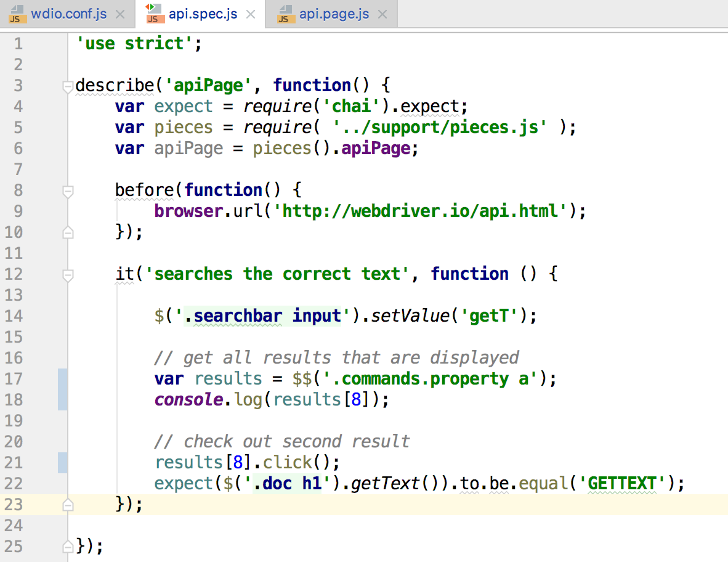
Task: Click the '.doc h1' selector string
Action: click(x=288, y=484)
